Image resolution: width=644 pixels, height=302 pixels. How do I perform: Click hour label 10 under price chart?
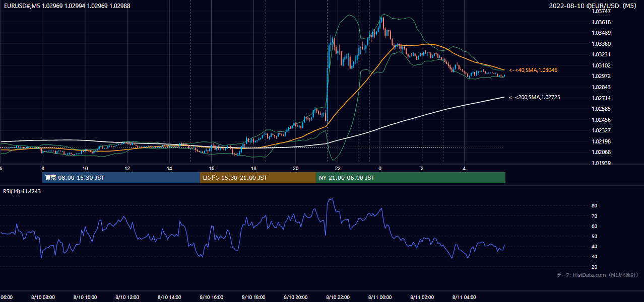[x=85, y=169]
